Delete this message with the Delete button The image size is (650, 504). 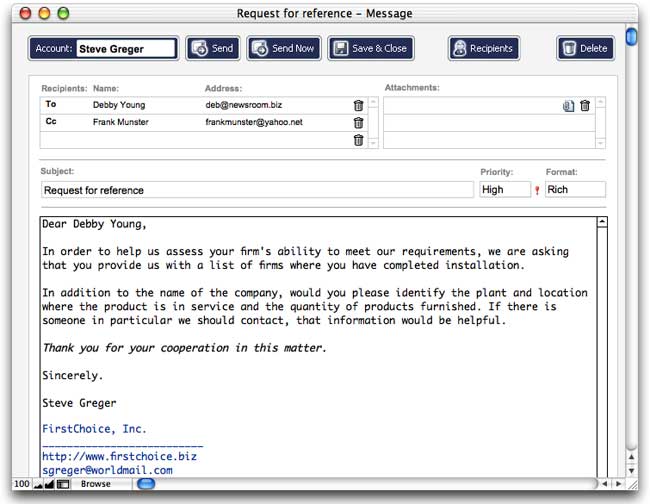coord(585,48)
